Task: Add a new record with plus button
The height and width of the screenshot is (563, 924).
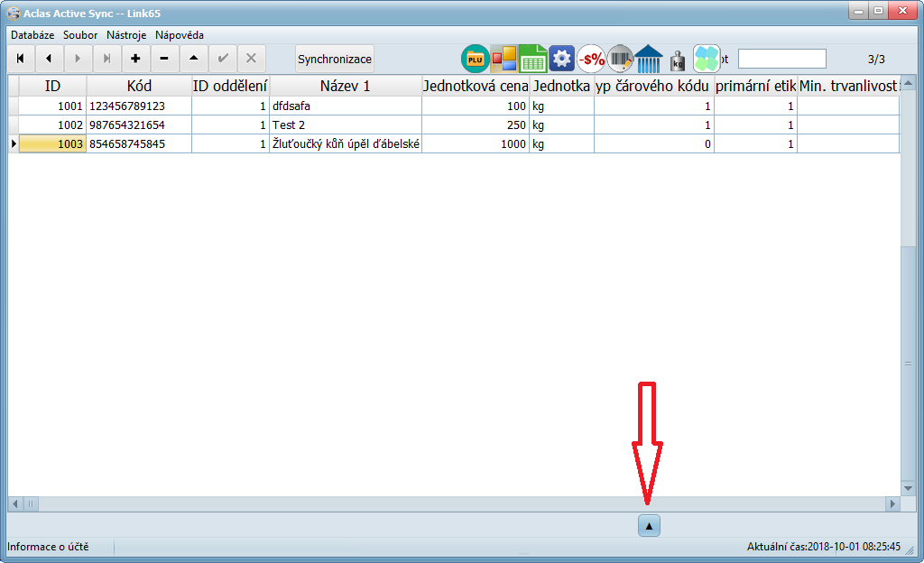Action: (135, 59)
